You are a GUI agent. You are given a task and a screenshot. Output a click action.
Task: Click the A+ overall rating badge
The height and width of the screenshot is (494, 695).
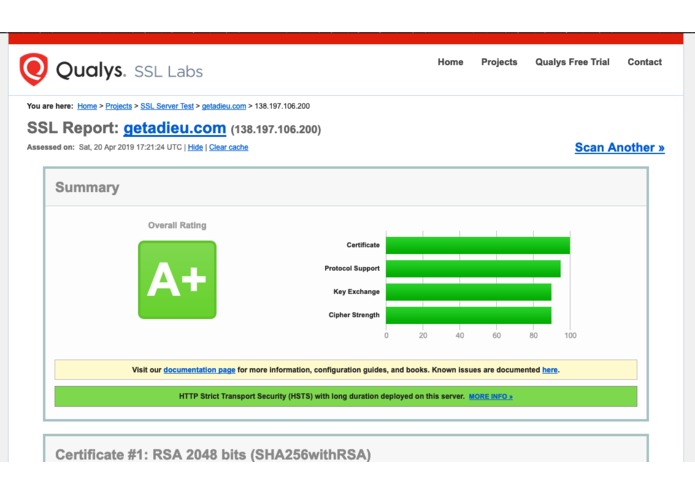[x=177, y=280]
